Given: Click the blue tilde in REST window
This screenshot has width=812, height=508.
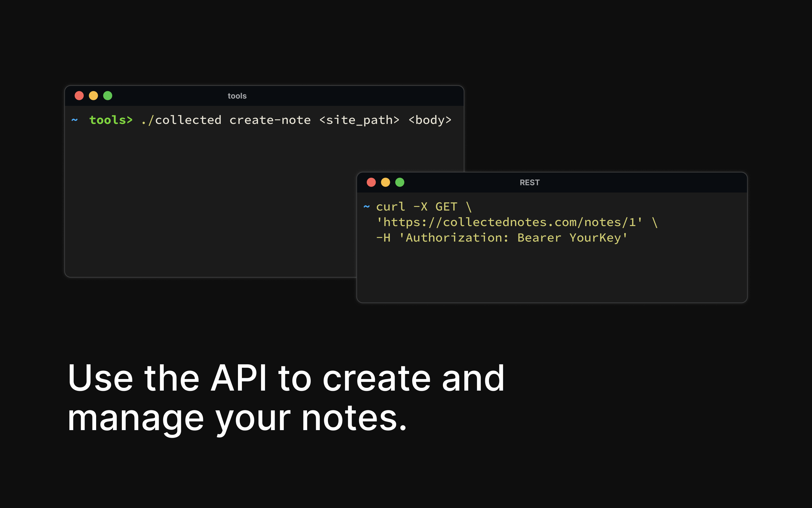Looking at the screenshot, I should pyautogui.click(x=367, y=206).
